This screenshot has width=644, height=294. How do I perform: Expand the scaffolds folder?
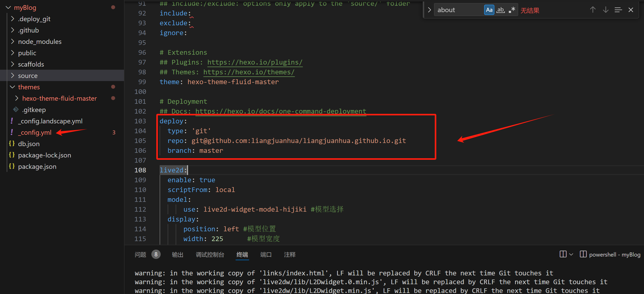12,64
